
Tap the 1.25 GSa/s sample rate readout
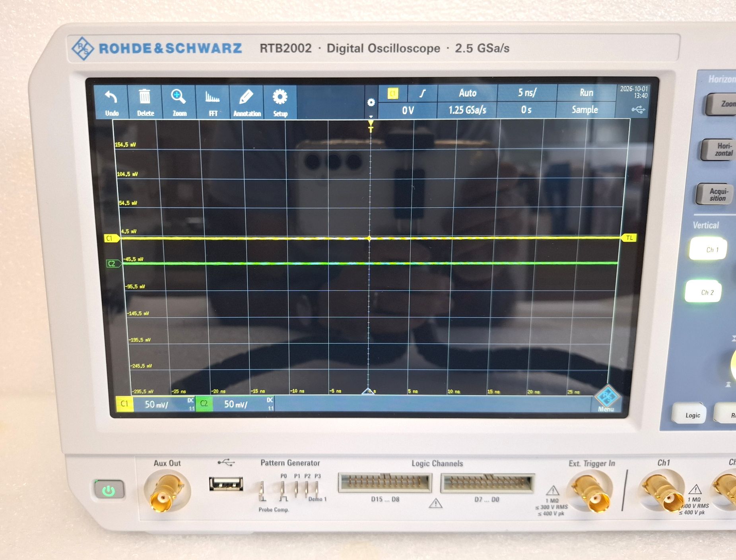pos(467,110)
